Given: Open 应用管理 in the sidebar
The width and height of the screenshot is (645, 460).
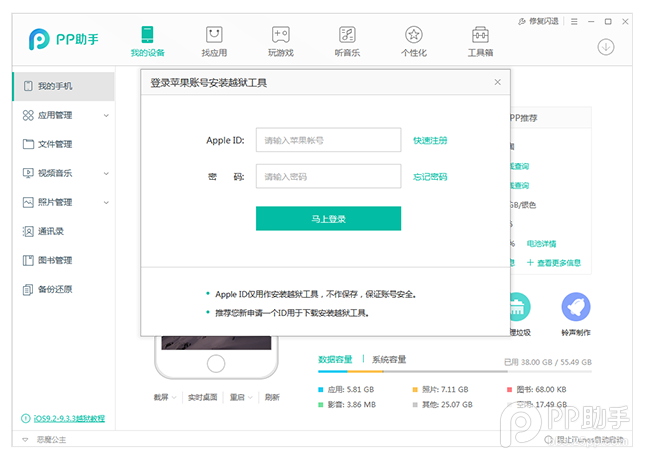Looking at the screenshot, I should click(55, 115).
